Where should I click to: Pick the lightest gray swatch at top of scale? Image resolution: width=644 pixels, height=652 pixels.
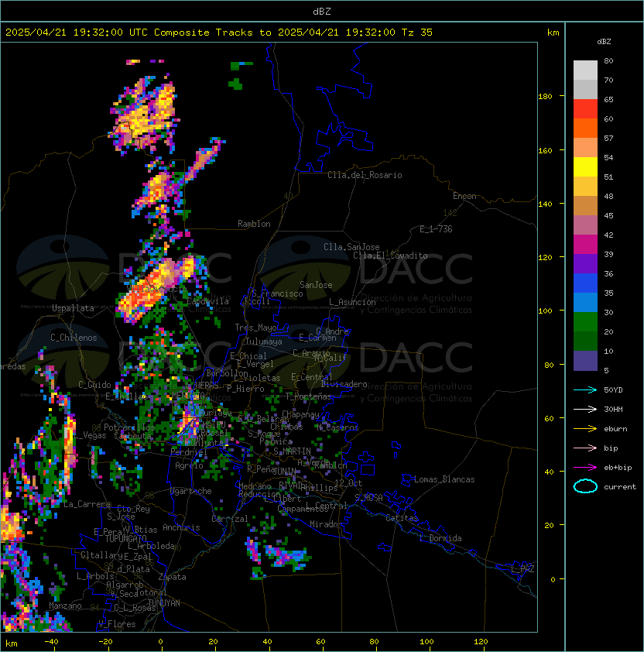[x=585, y=70]
